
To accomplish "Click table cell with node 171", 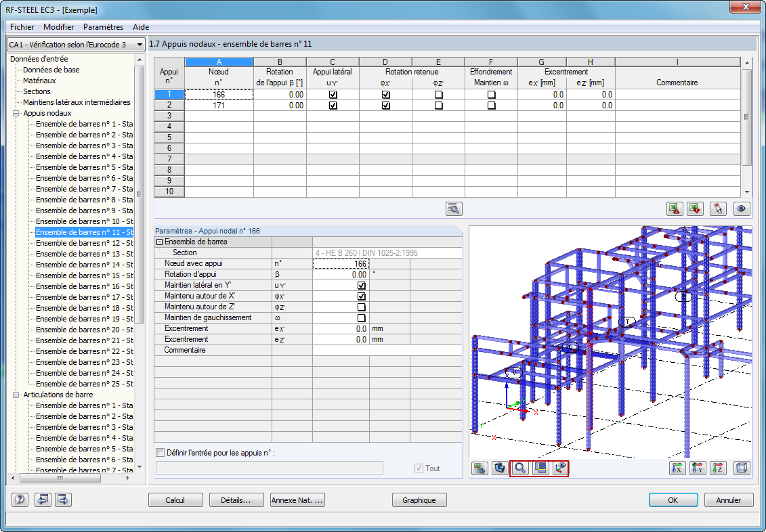I will click(x=219, y=106).
